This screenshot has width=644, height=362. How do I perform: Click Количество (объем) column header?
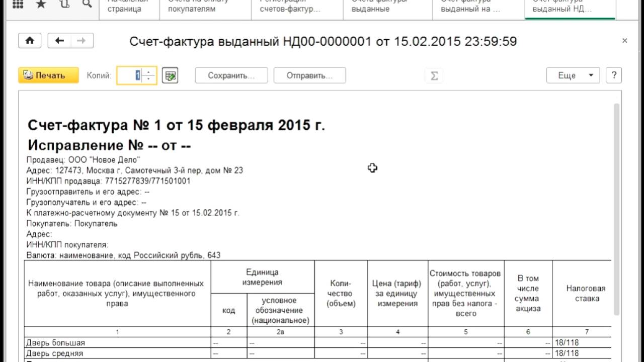click(341, 294)
